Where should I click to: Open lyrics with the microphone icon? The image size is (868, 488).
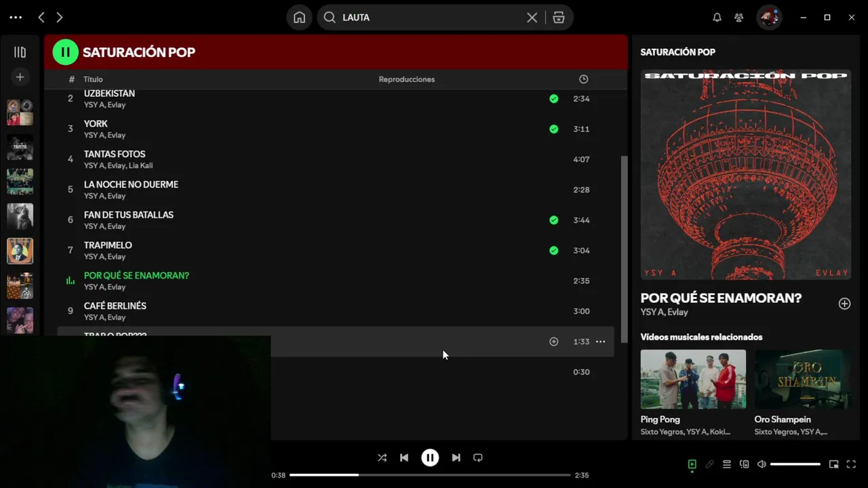pyautogui.click(x=709, y=464)
